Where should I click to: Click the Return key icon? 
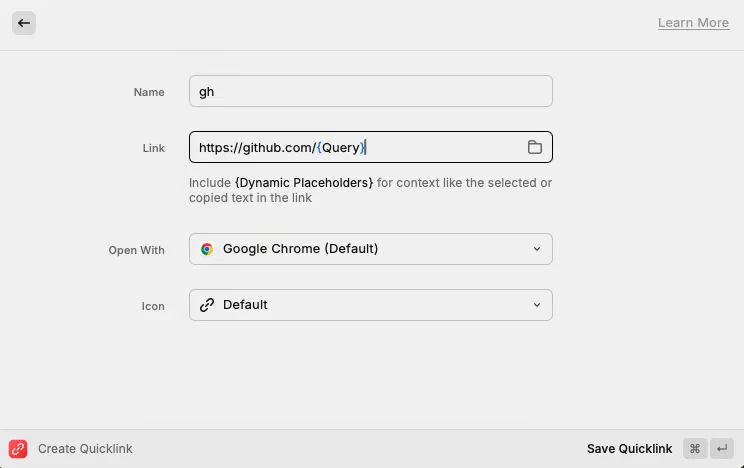(x=722, y=449)
